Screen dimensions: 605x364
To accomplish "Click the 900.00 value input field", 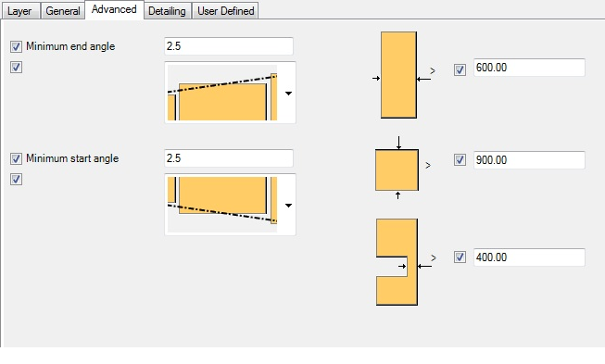I will (x=529, y=160).
